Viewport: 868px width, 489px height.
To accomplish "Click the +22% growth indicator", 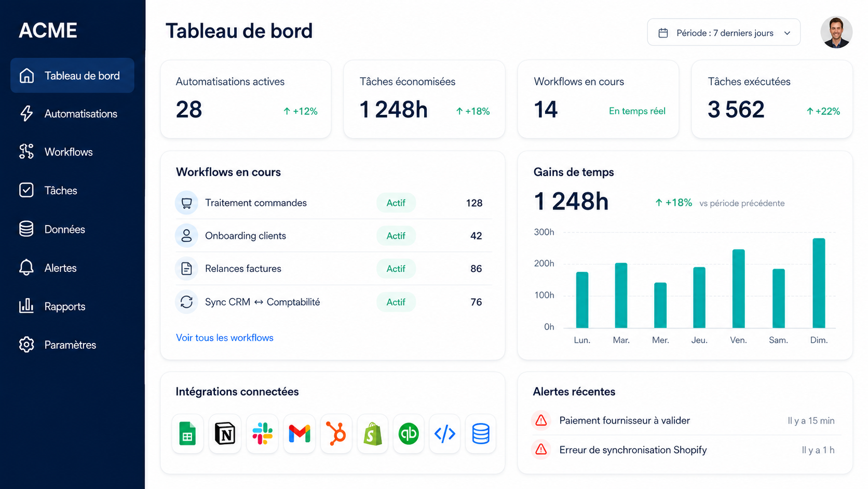I will 823,111.
